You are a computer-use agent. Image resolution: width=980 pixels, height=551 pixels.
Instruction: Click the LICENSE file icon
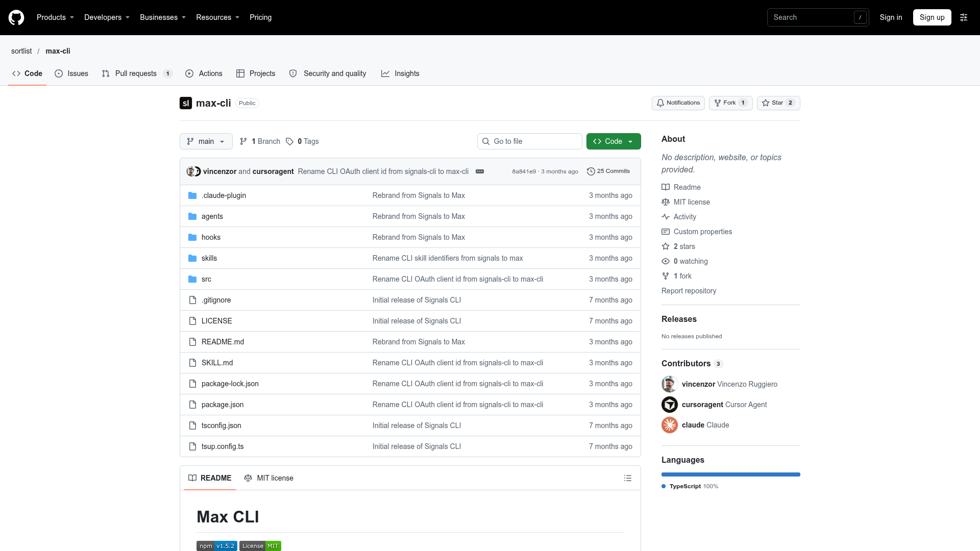pos(192,321)
